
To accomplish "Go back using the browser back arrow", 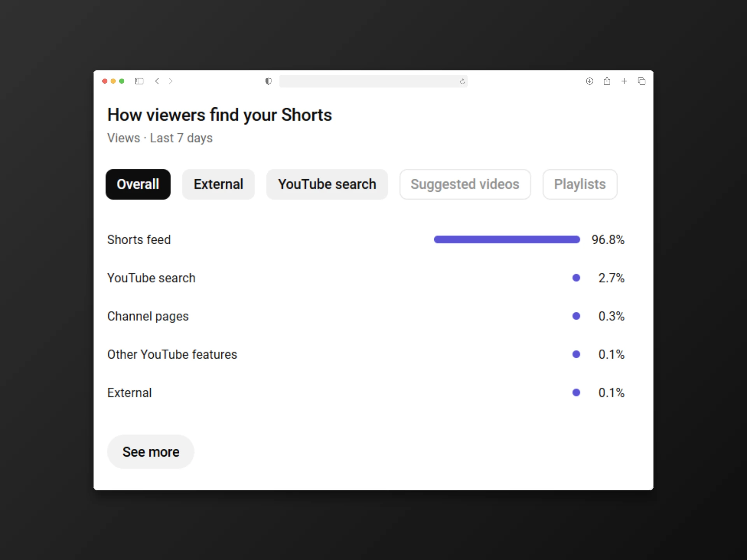I will pos(157,81).
